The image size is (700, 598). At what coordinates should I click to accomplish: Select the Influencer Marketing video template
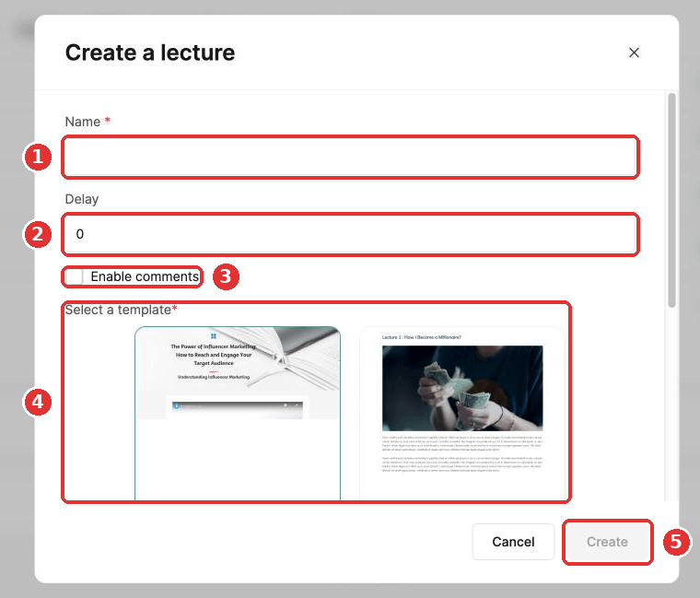point(238,414)
